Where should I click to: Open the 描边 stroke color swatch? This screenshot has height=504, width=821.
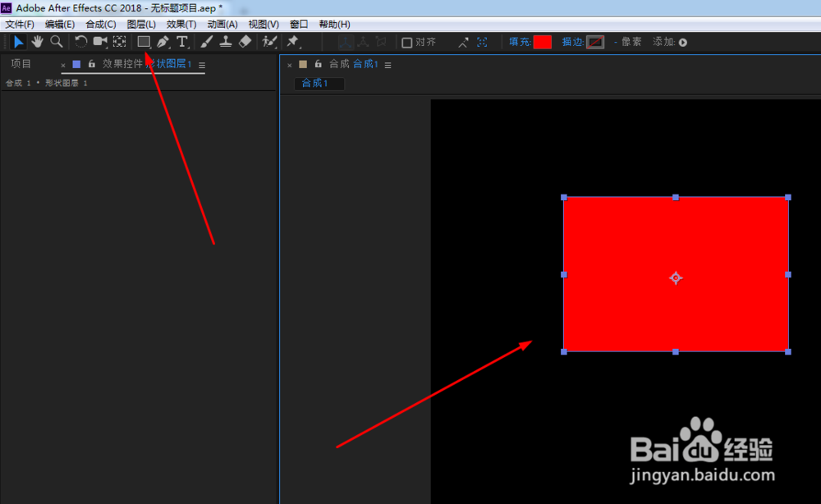[595, 43]
